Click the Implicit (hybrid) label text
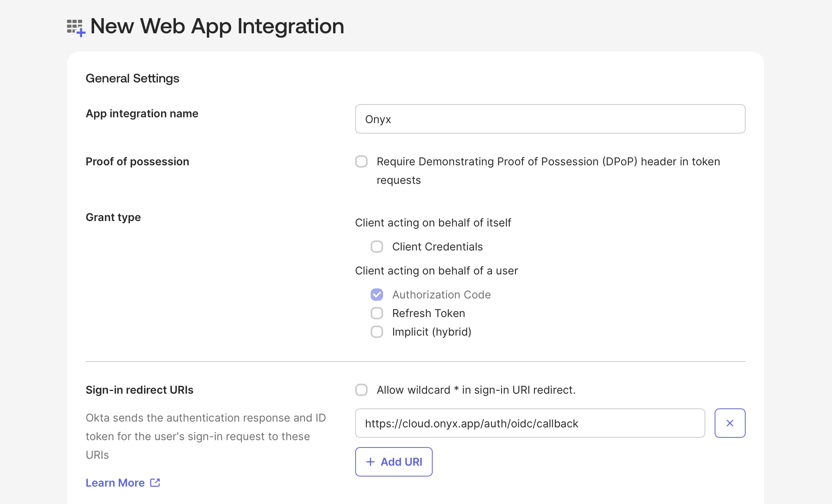This screenshot has height=504, width=832. (x=431, y=332)
